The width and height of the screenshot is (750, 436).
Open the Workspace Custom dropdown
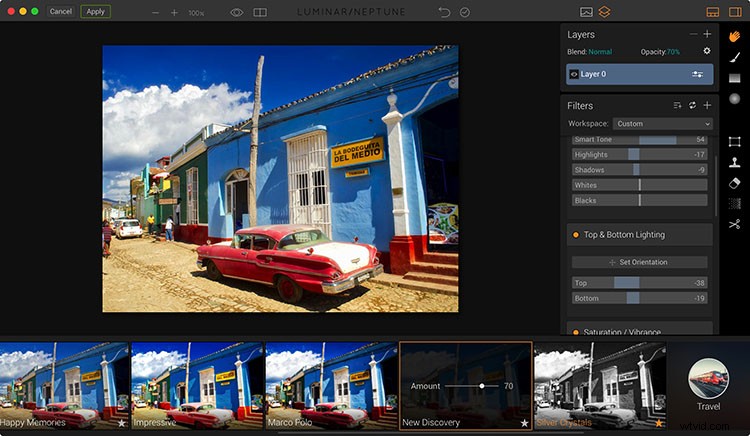point(662,124)
